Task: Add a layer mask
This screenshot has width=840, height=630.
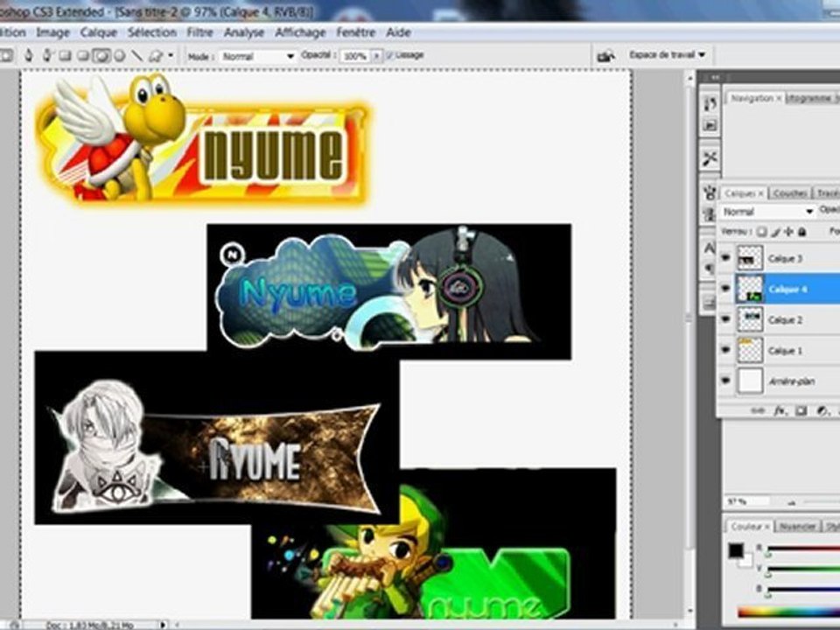Action: (x=801, y=411)
